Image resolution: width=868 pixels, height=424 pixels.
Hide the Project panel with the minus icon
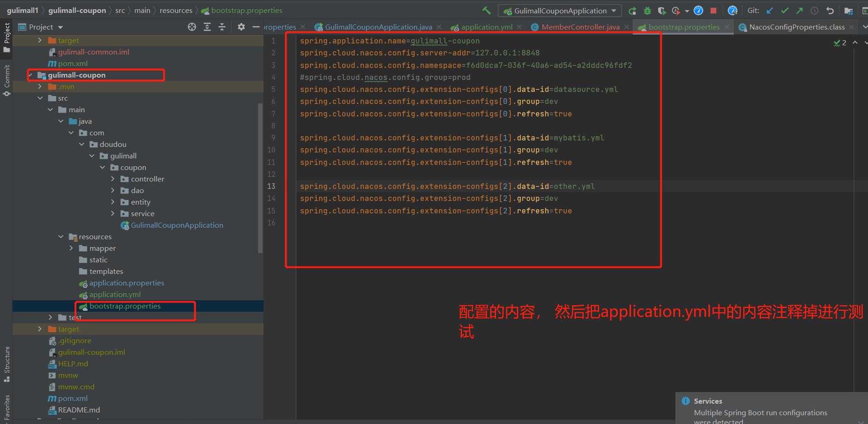point(256,27)
